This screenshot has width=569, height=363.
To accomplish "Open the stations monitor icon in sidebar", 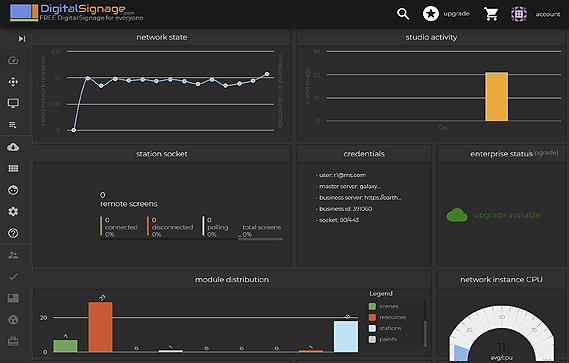I will 13,103.
